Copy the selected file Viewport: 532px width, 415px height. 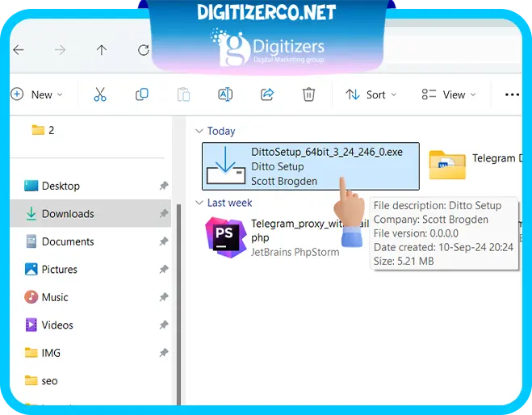[142, 94]
